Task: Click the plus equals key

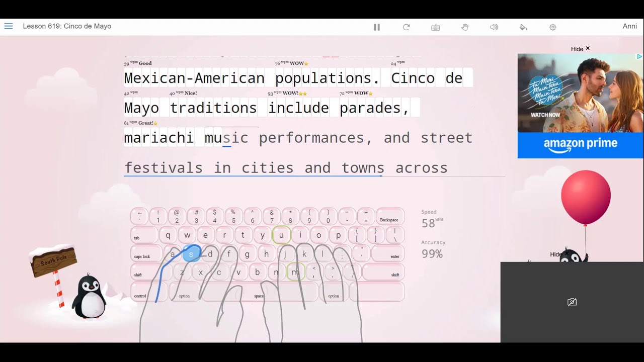Action: pos(366,216)
